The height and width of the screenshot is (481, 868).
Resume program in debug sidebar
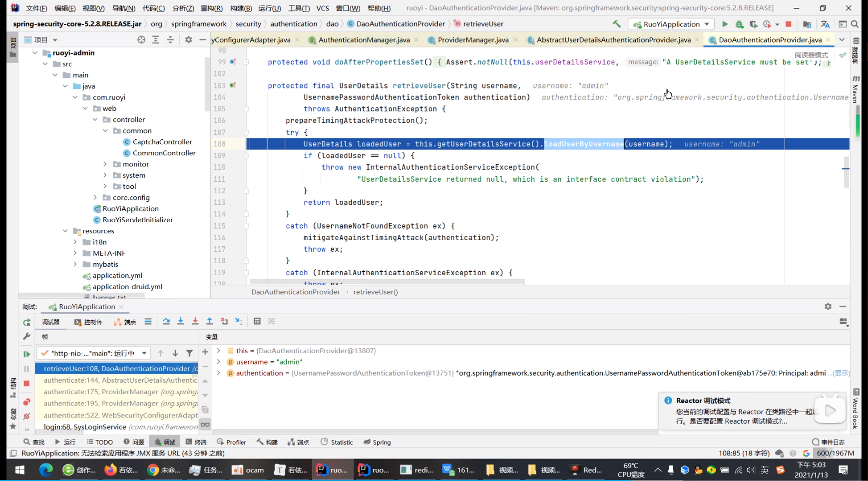point(26,354)
